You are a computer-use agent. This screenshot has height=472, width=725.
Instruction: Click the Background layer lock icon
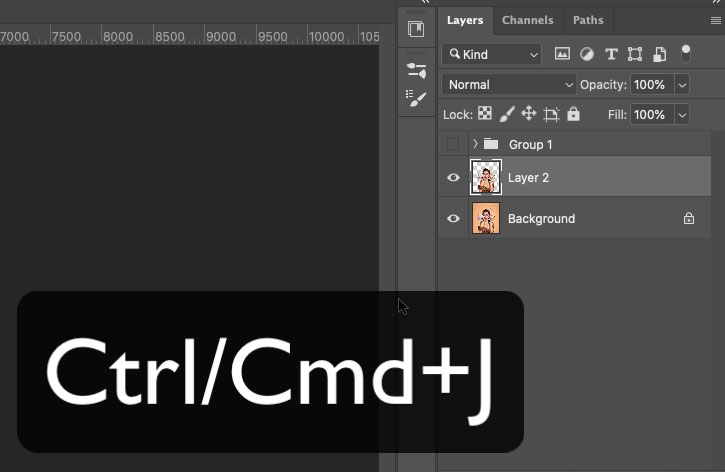(689, 218)
